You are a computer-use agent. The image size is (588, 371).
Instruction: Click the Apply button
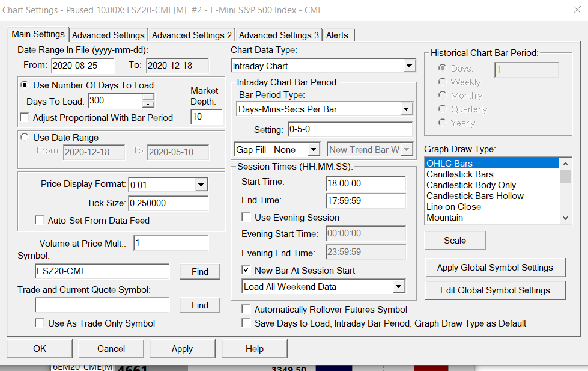tap(182, 349)
